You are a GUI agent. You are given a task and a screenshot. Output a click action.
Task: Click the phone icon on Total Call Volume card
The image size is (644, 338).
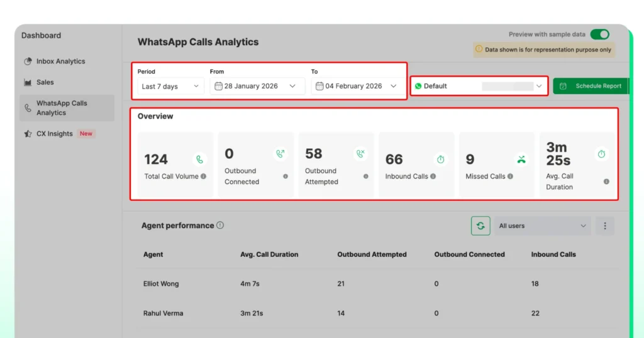199,159
